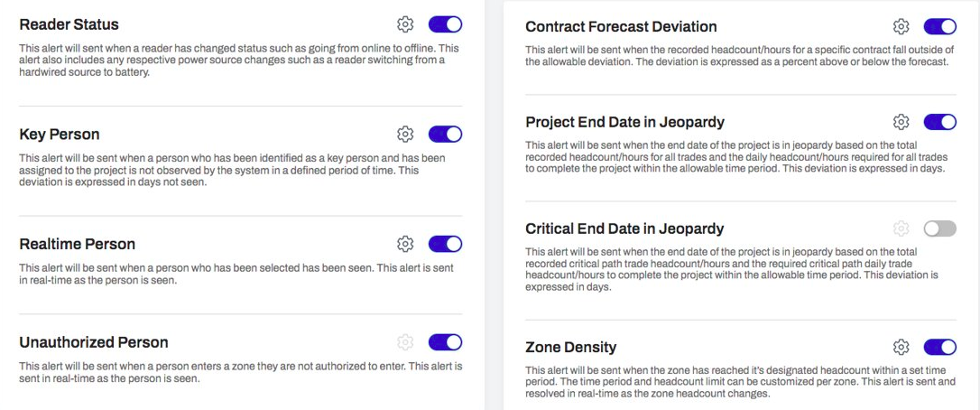Open Project End Date in Jeopardy gear
This screenshot has width=980, height=410.
tap(901, 121)
